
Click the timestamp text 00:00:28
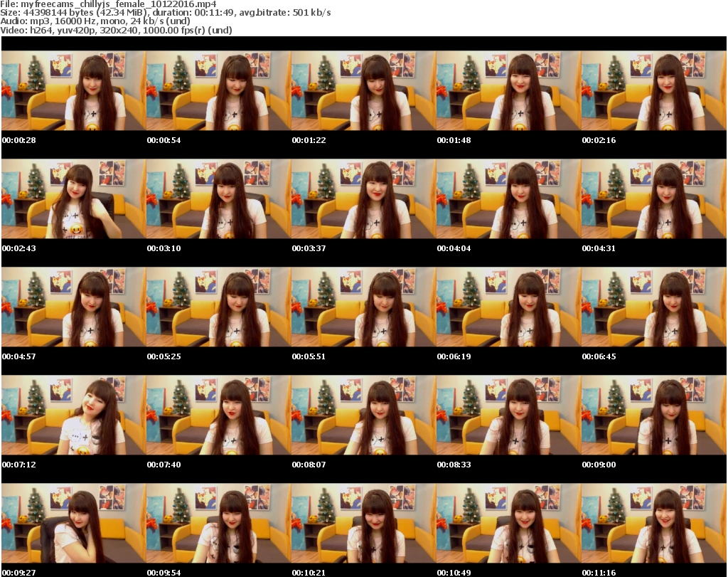coord(19,140)
